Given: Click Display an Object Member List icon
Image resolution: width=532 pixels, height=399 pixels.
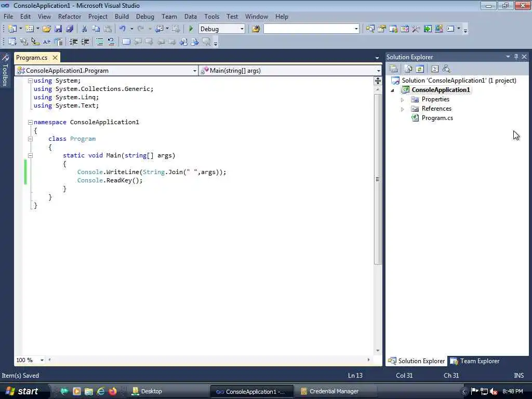Looking at the screenshot, I should pyautogui.click(x=12, y=42).
